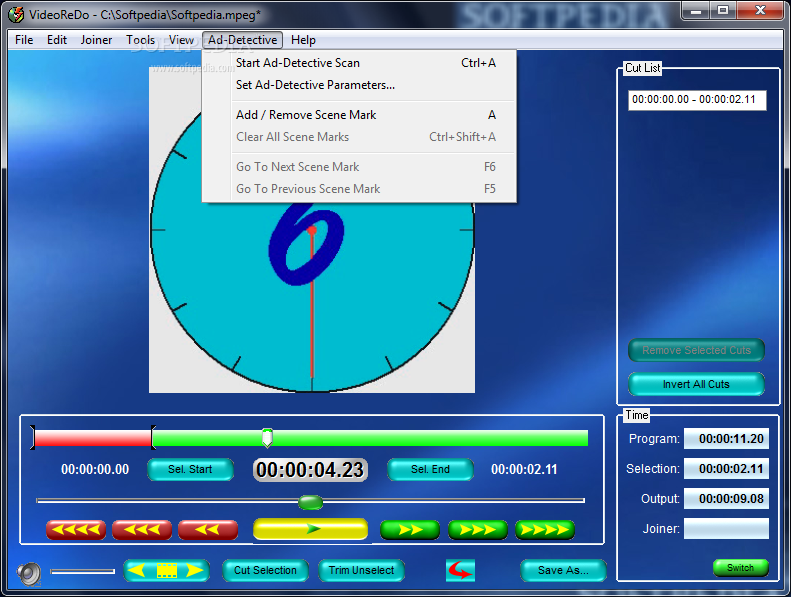
Task: Click the green unselected region of timeline
Action: tap(371, 438)
